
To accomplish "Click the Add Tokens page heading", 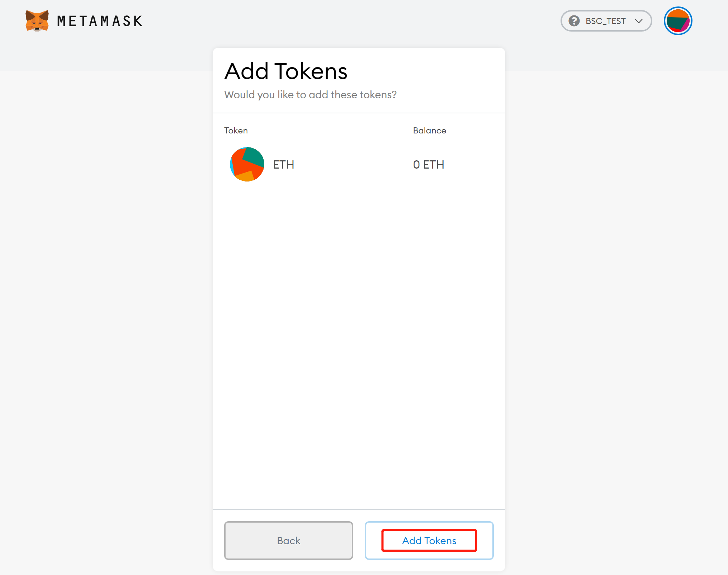I will [286, 71].
